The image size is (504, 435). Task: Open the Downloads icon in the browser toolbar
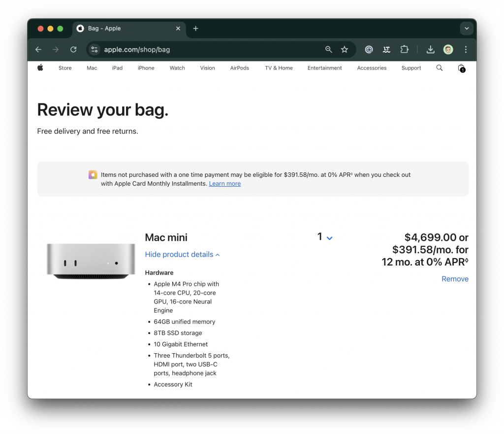(x=430, y=49)
